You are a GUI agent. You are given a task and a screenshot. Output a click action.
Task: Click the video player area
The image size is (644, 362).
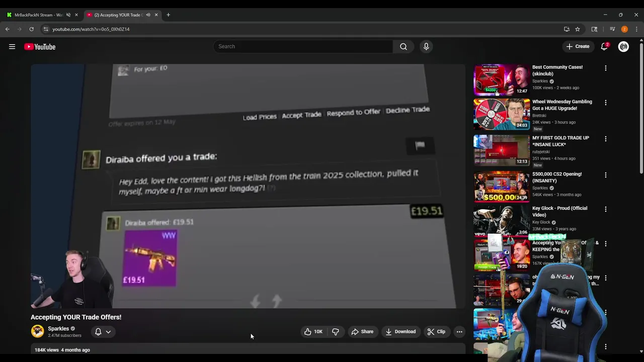click(x=248, y=186)
